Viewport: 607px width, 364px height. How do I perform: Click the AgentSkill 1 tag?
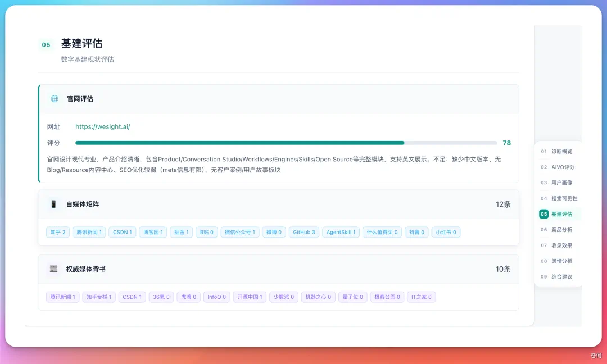[341, 232]
